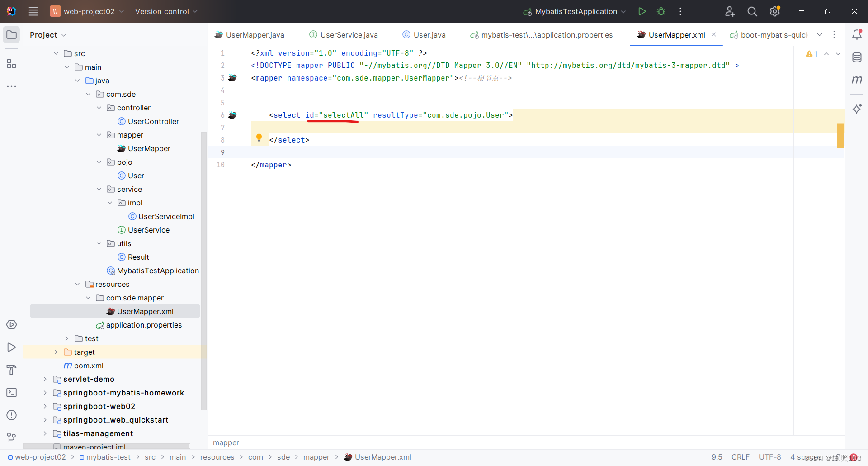868x466 pixels.
Task: Go to next highlighted problem arrow
Action: (x=838, y=54)
